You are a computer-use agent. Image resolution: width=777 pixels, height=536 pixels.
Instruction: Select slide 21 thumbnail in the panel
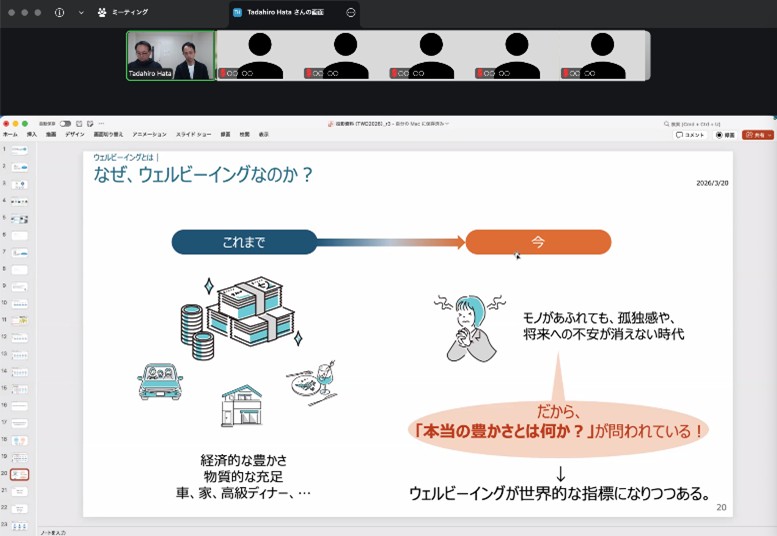pyautogui.click(x=19, y=492)
